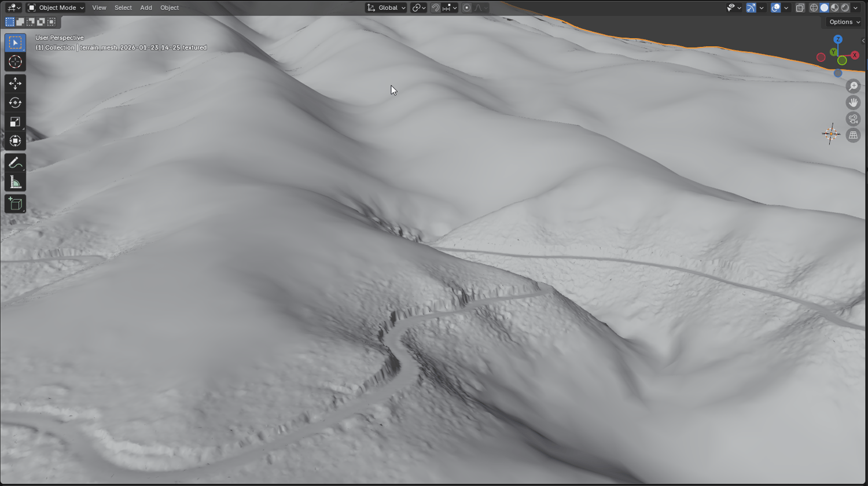
Task: Toggle camera view with the camera icon
Action: 853,119
